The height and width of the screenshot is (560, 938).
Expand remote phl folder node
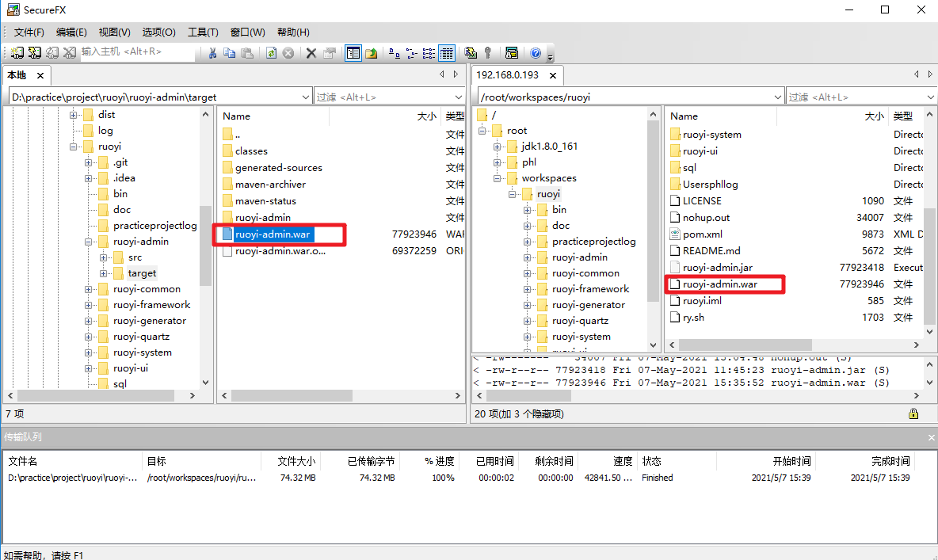pos(497,162)
